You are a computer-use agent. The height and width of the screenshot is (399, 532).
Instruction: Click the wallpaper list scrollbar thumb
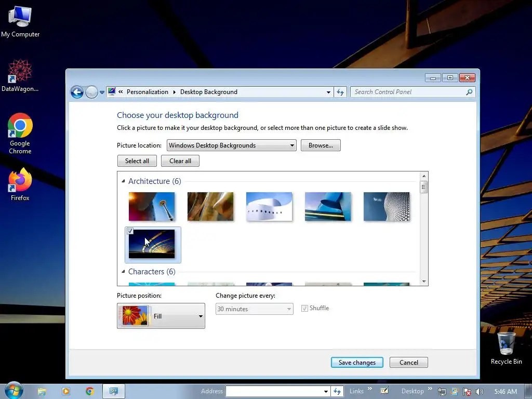[x=423, y=187]
